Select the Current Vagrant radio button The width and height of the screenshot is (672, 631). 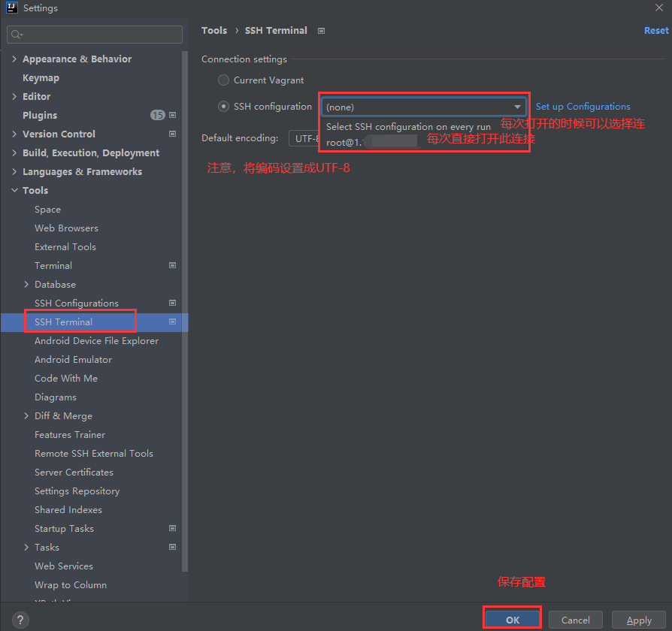tap(223, 80)
